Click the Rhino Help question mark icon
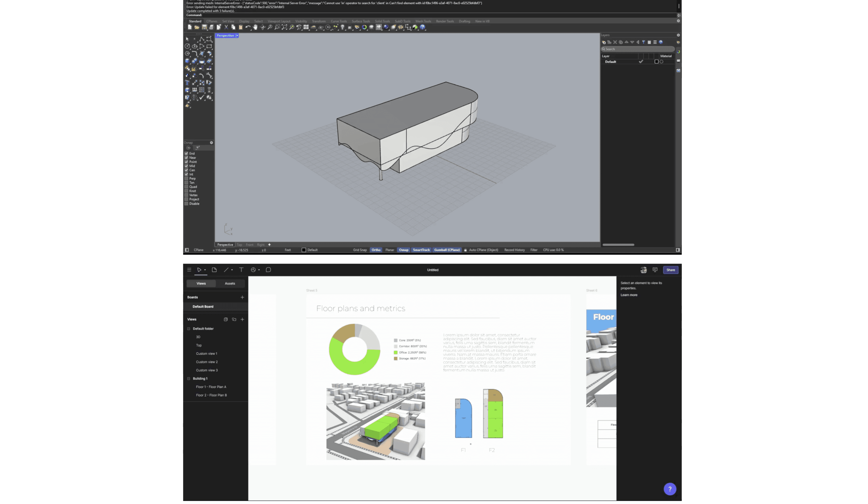Screen dimensions: 868x504 click(423, 27)
